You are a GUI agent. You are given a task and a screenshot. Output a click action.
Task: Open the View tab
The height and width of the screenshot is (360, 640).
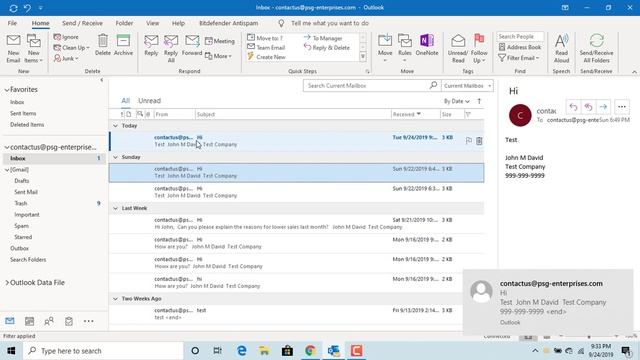click(x=153, y=23)
